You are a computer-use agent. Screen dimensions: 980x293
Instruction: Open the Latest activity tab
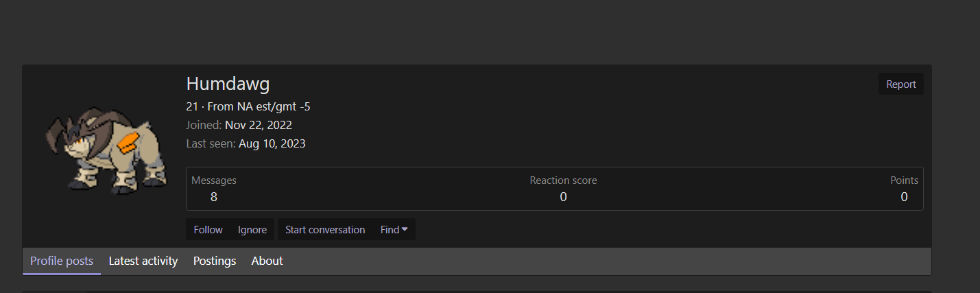tap(143, 261)
